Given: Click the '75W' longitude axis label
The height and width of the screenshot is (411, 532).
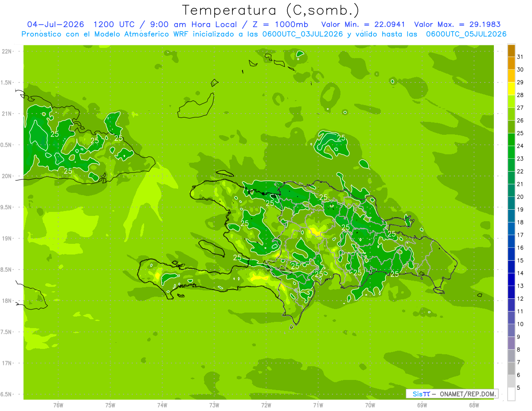Looking at the screenshot, I should pos(110,405).
